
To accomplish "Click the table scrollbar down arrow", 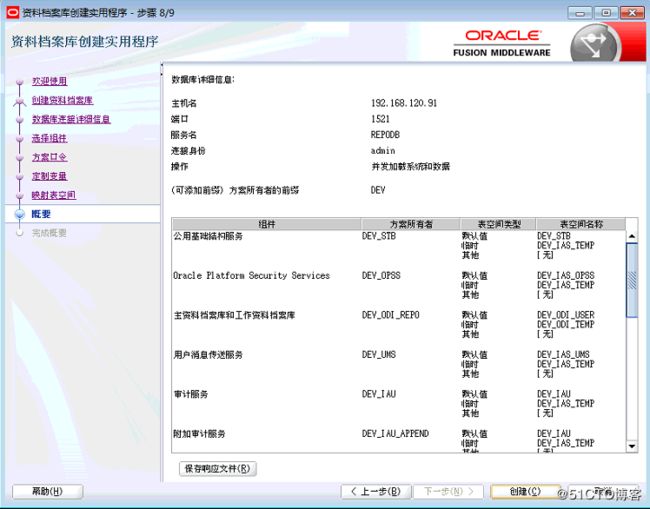I will click(632, 446).
